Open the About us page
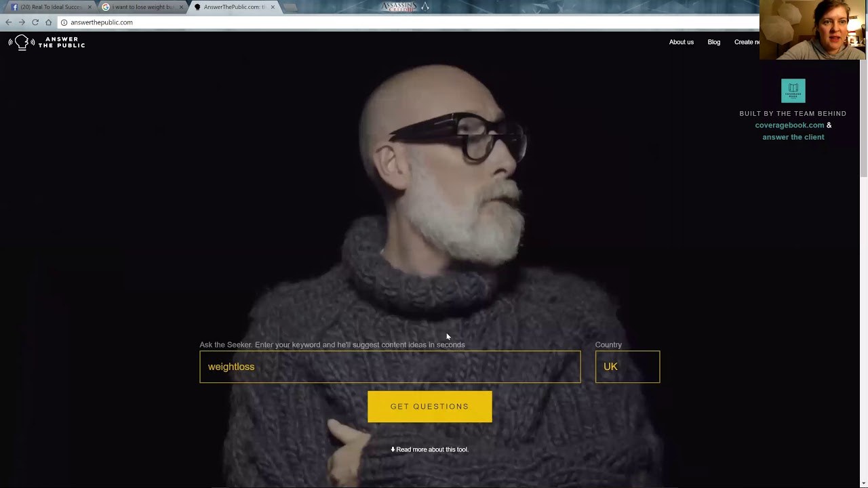The height and width of the screenshot is (488, 868). click(x=682, y=42)
